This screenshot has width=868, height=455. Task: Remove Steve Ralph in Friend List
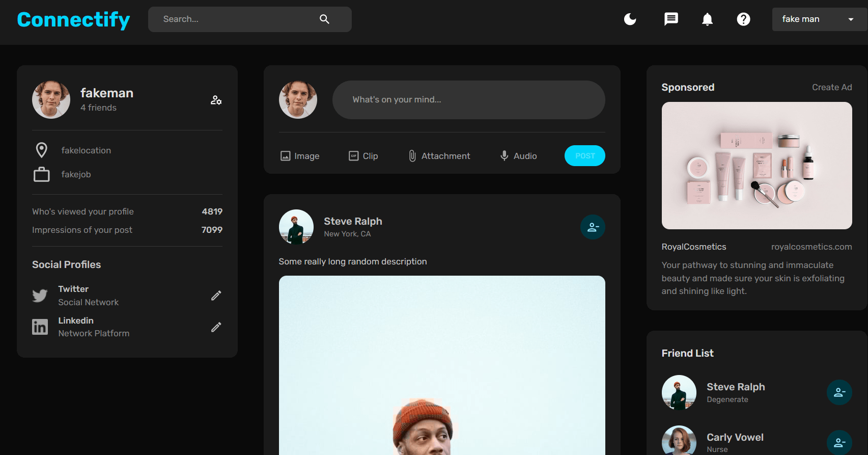[839, 392]
